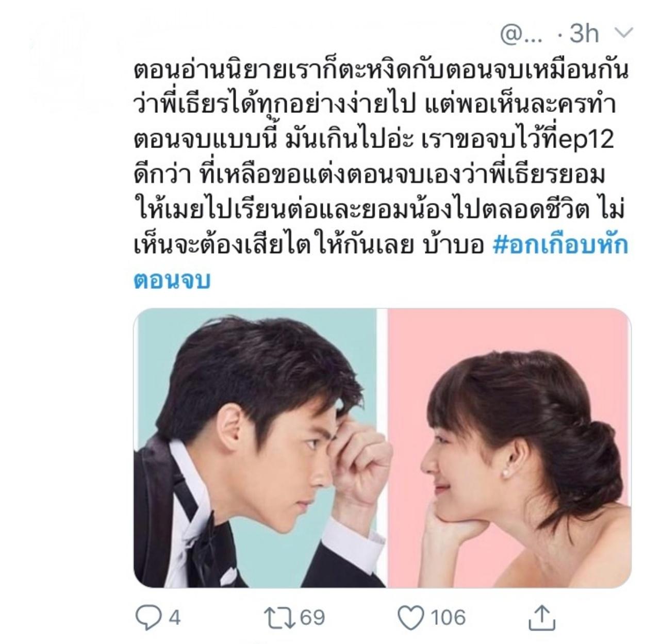The image size is (660, 644).
Task: Tap the white divider between photos
Action: [x=383, y=448]
